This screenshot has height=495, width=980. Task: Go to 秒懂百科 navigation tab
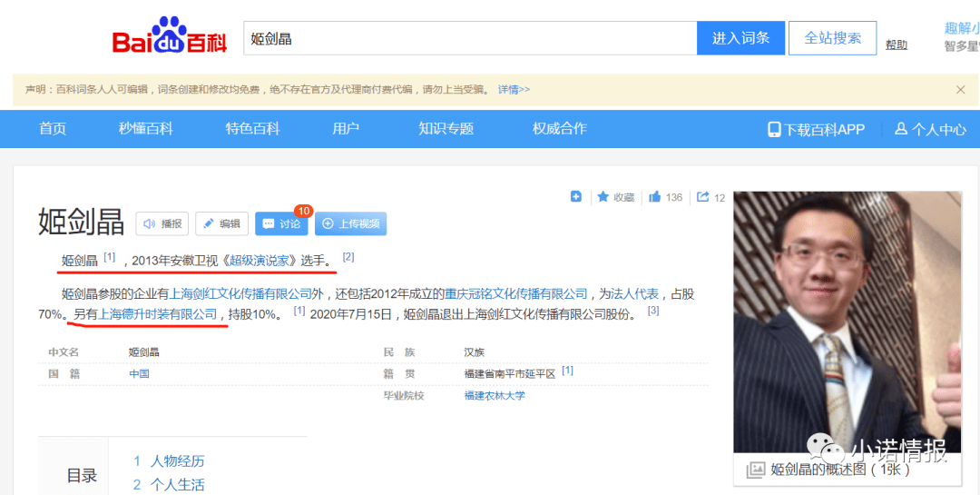[x=145, y=129]
